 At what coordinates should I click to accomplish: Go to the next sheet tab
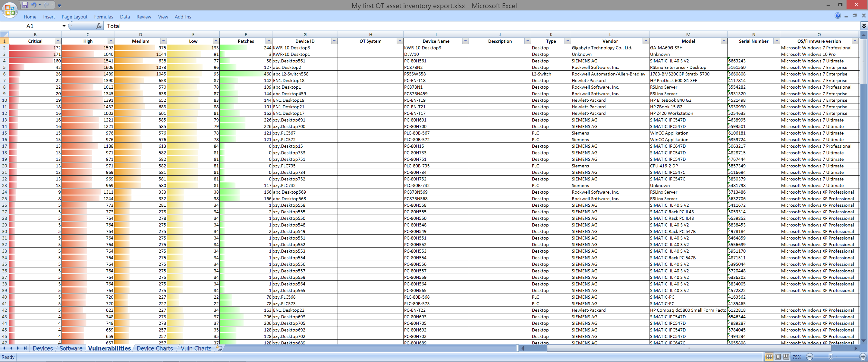18,348
